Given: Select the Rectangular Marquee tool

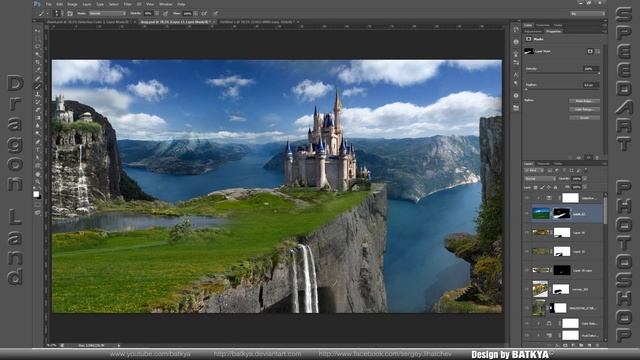Looking at the screenshot, I should [38, 39].
